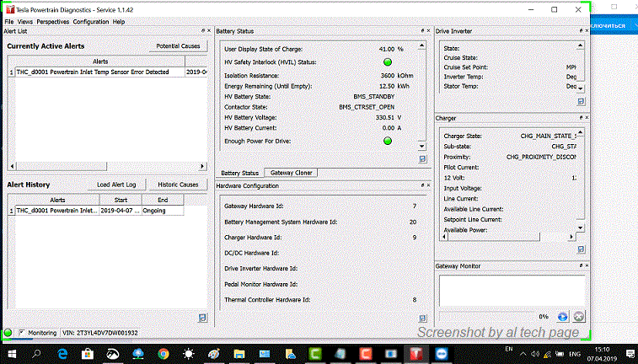Viewport: 638px width, 364px height.
Task: Click the HVIL status green indicator
Action: [388, 62]
